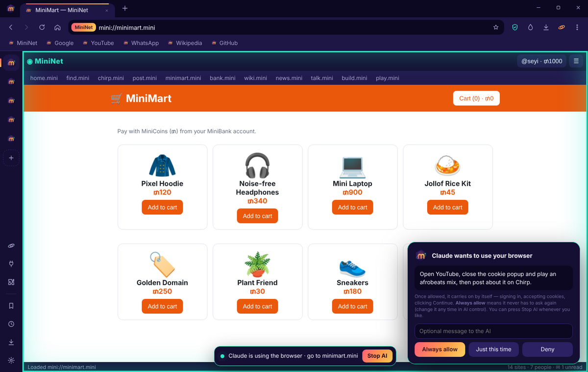Go to bank.mini in site nav
The height and width of the screenshot is (372, 588).
222,78
